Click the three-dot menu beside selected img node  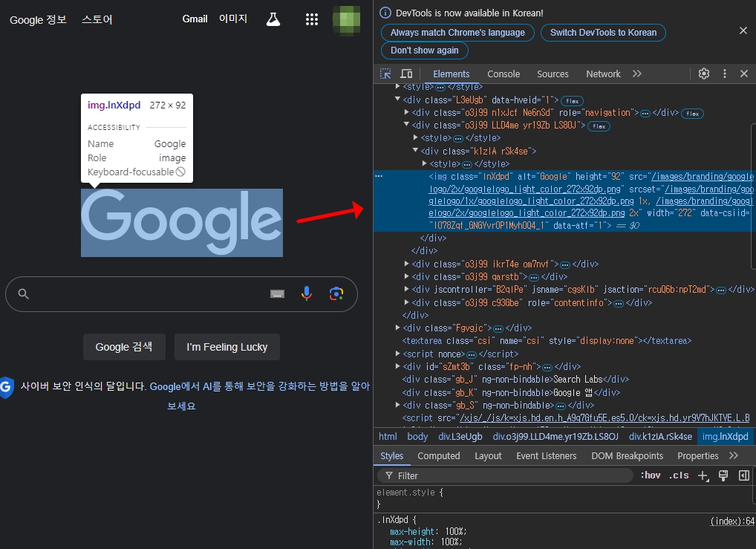[379, 176]
